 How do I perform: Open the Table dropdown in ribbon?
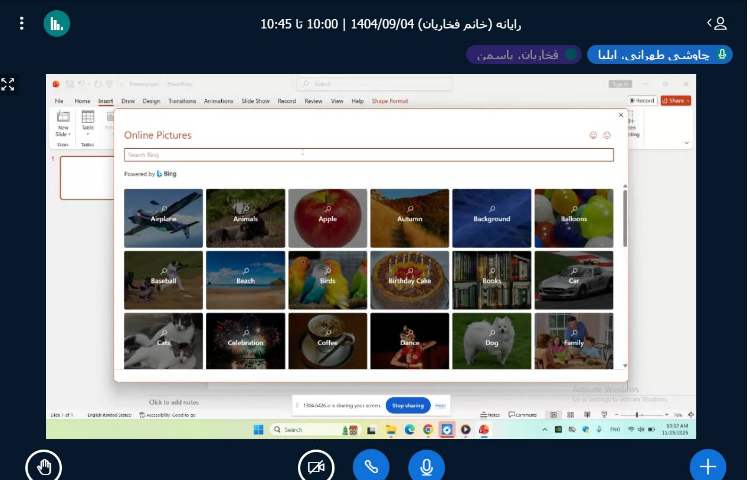(88, 123)
